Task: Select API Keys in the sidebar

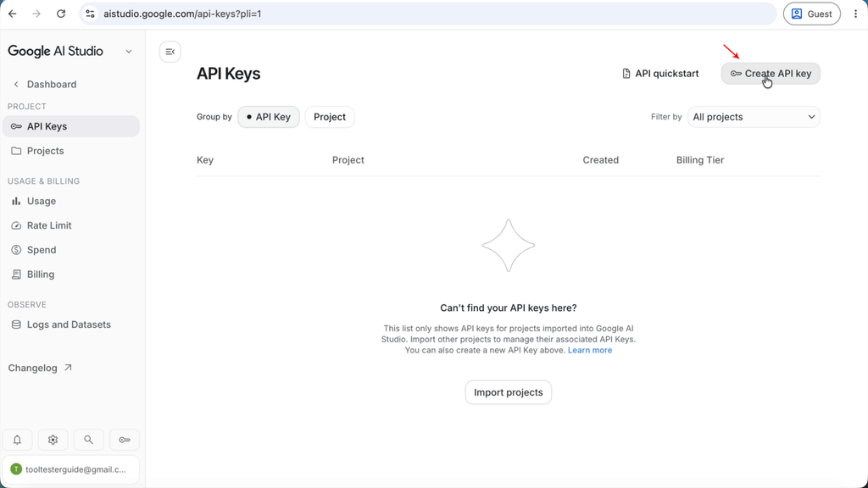Action: tap(71, 126)
